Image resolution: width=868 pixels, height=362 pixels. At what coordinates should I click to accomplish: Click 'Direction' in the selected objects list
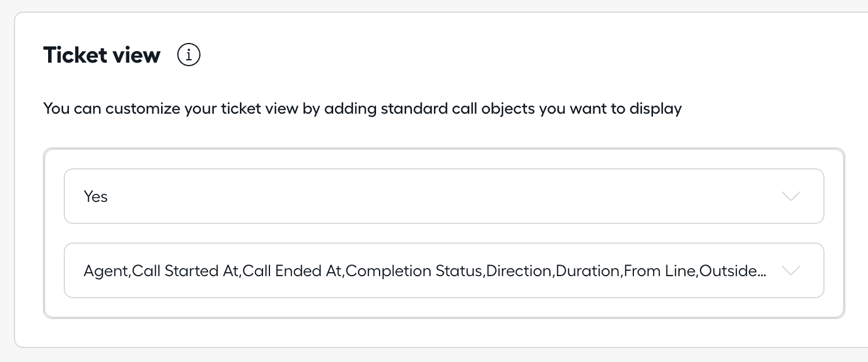(519, 271)
